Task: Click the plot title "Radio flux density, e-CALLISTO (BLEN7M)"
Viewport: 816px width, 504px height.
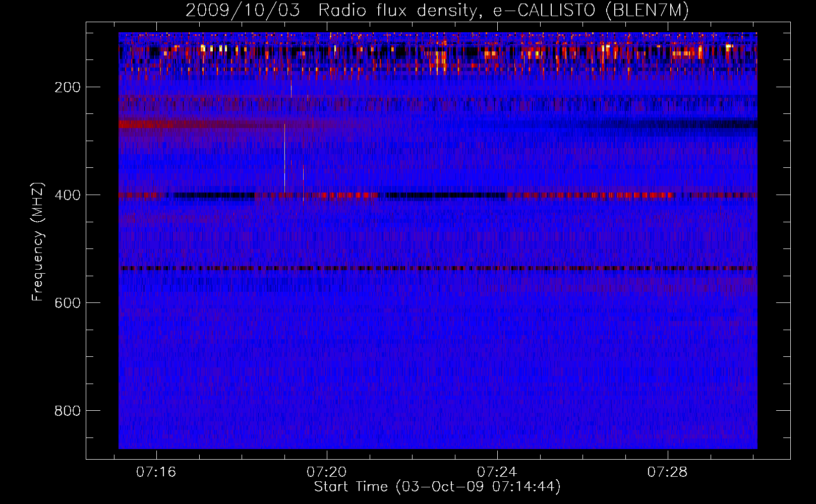Action: pyautogui.click(x=503, y=11)
